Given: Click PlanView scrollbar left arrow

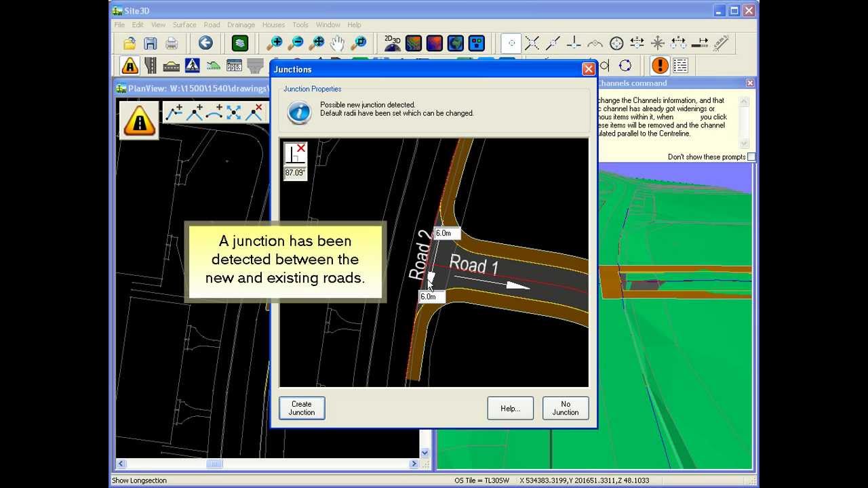Looking at the screenshot, I should pos(121,464).
